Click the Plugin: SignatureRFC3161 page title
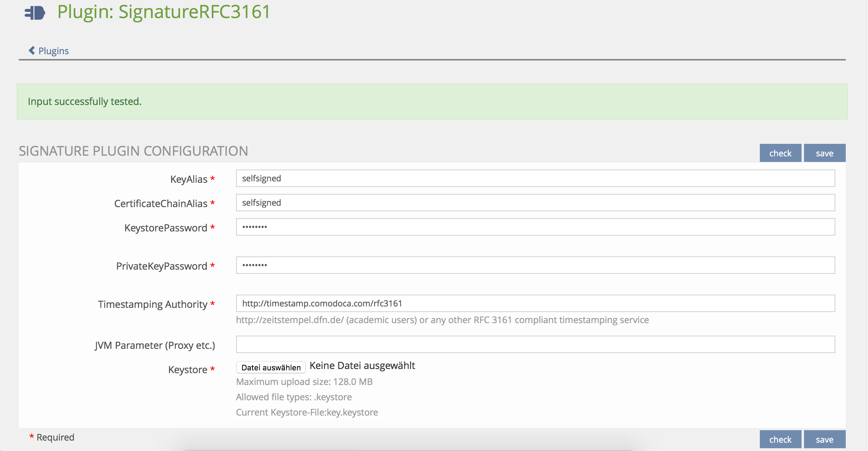 coord(163,12)
